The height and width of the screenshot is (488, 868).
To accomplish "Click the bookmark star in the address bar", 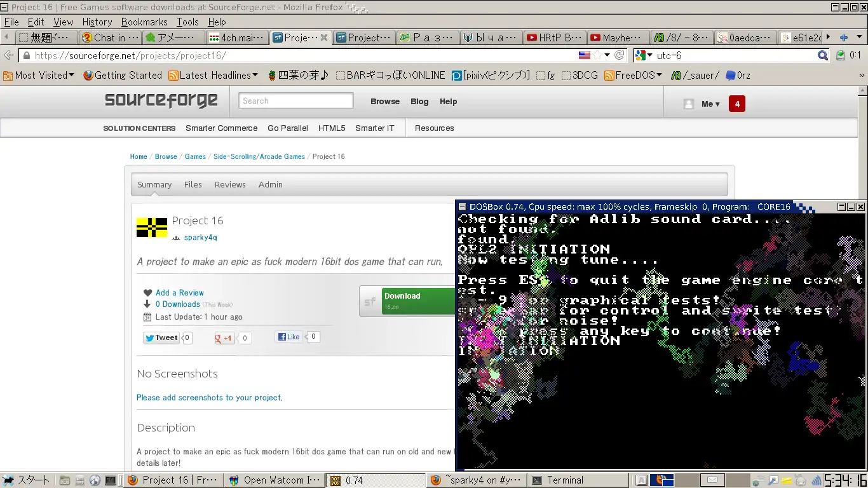I will (x=597, y=55).
